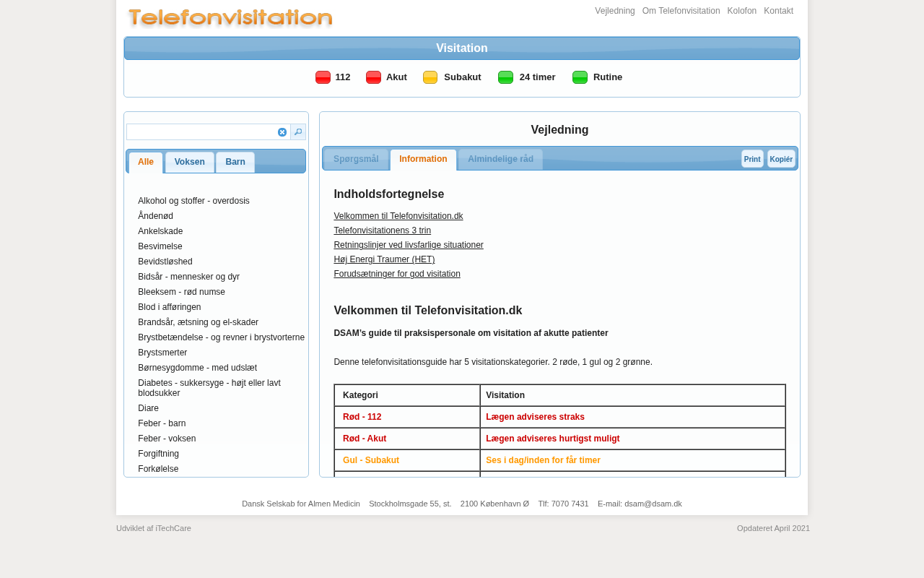924x578 pixels.
Task: Click the Print button
Action: (752, 159)
